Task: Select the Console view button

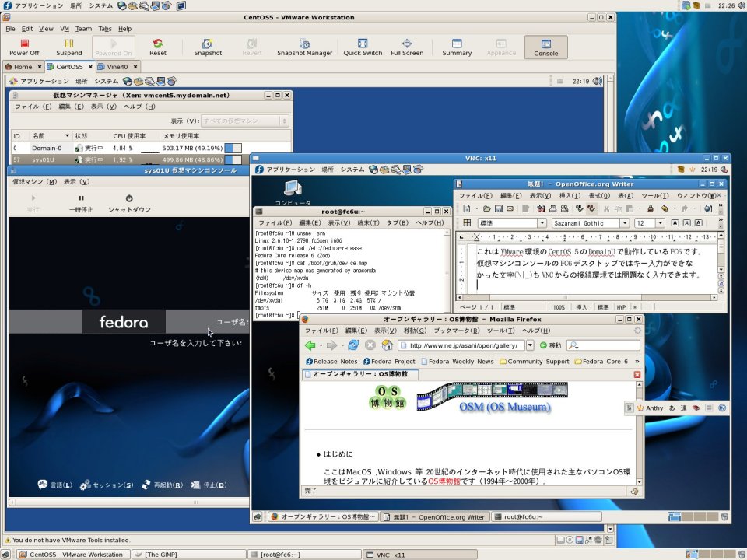Action: pyautogui.click(x=546, y=47)
